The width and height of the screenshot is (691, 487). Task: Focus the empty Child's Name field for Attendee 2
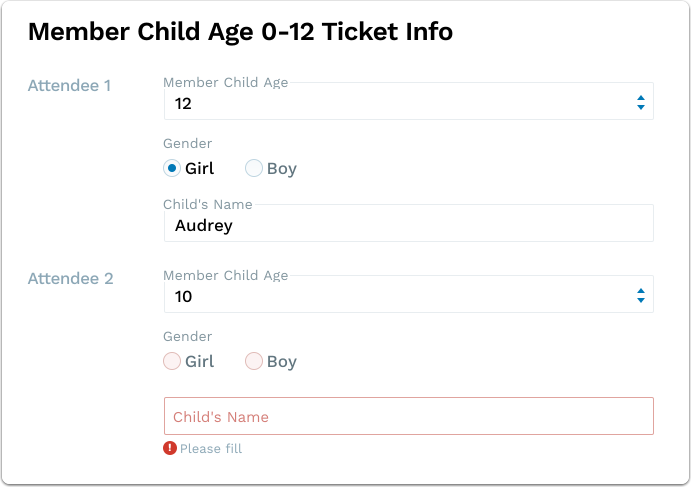(x=408, y=416)
